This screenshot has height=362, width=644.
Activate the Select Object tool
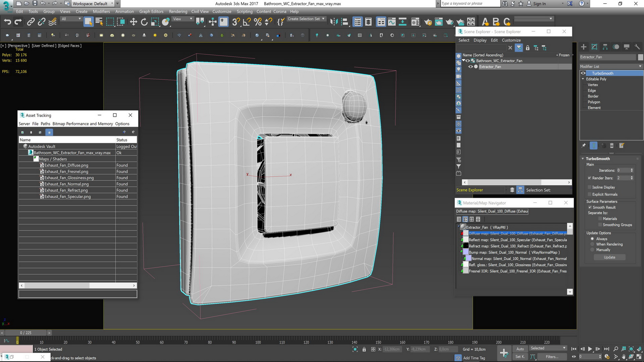coord(88,22)
